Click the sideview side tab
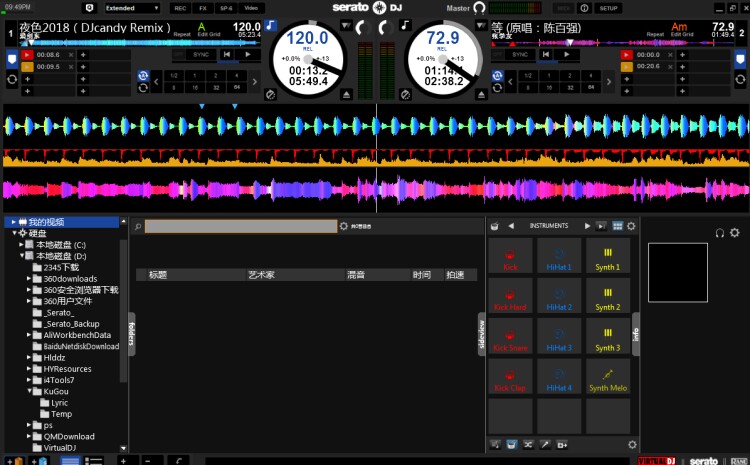This screenshot has height=465, width=750. (482, 334)
